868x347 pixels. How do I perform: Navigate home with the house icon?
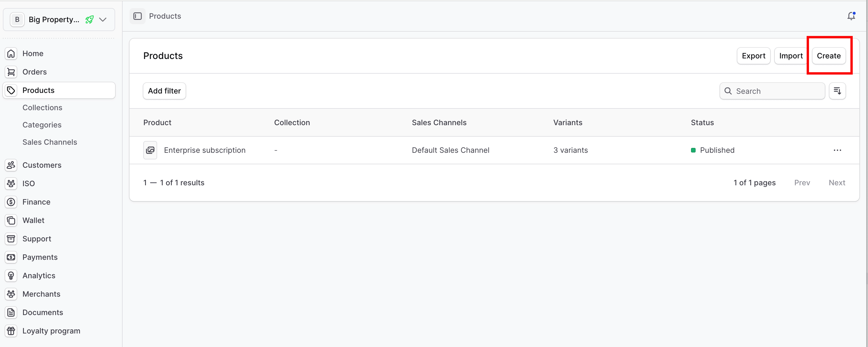point(11,53)
